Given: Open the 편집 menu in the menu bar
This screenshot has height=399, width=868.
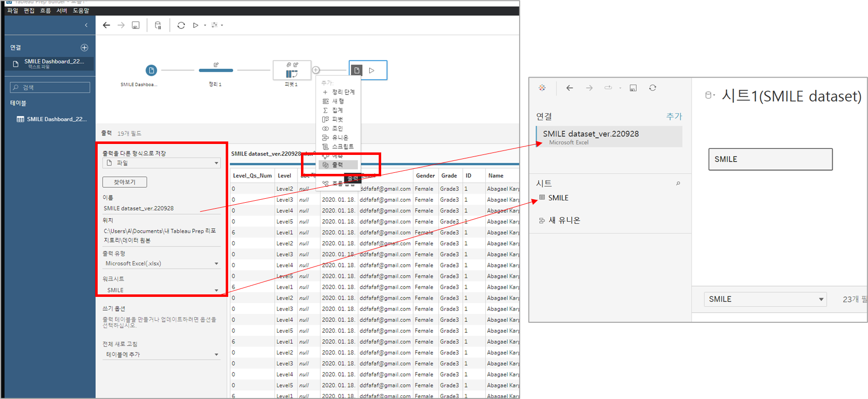Looking at the screenshot, I should tap(29, 10).
